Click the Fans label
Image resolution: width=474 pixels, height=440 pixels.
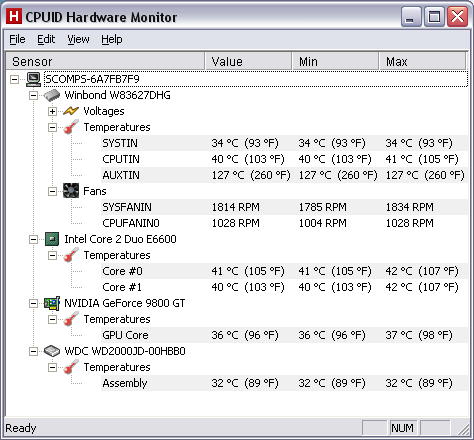95,191
